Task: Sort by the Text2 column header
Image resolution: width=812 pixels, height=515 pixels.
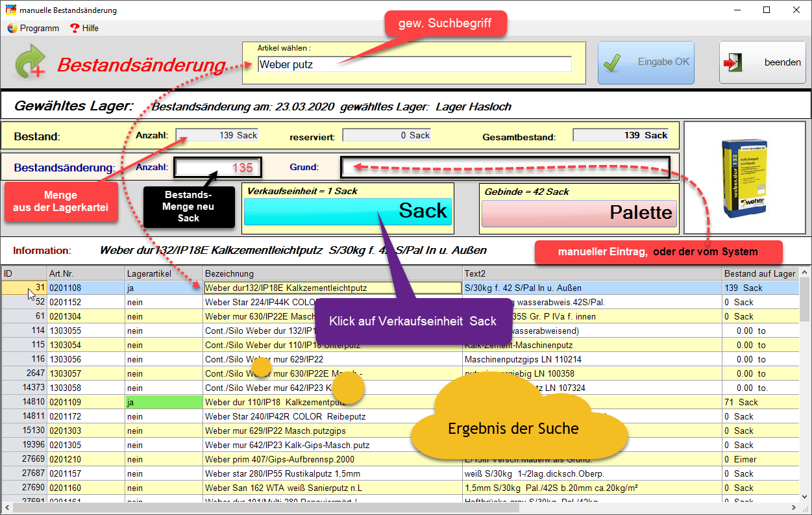Action: (x=593, y=273)
